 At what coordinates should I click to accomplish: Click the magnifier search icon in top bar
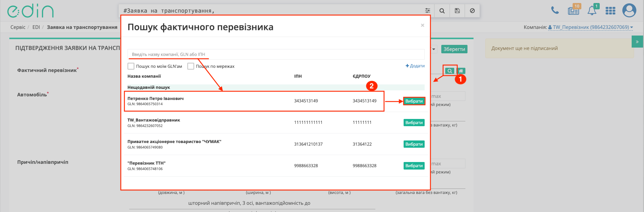click(x=442, y=11)
